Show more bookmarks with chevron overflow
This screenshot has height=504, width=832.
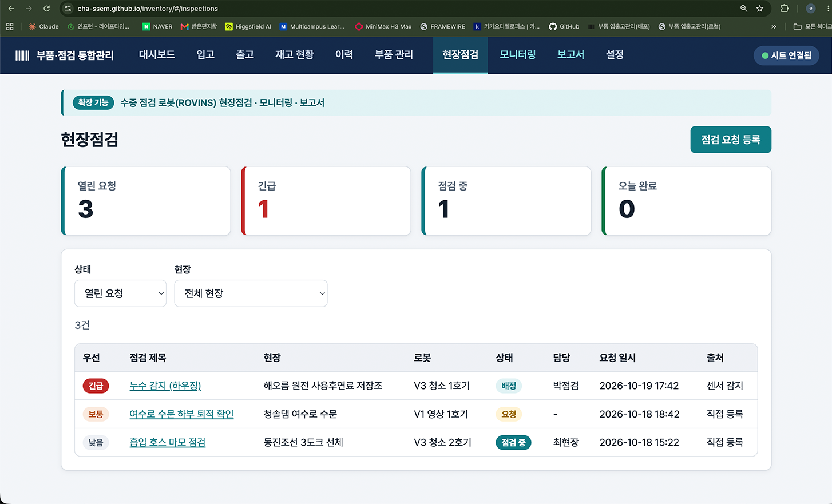coord(774,26)
